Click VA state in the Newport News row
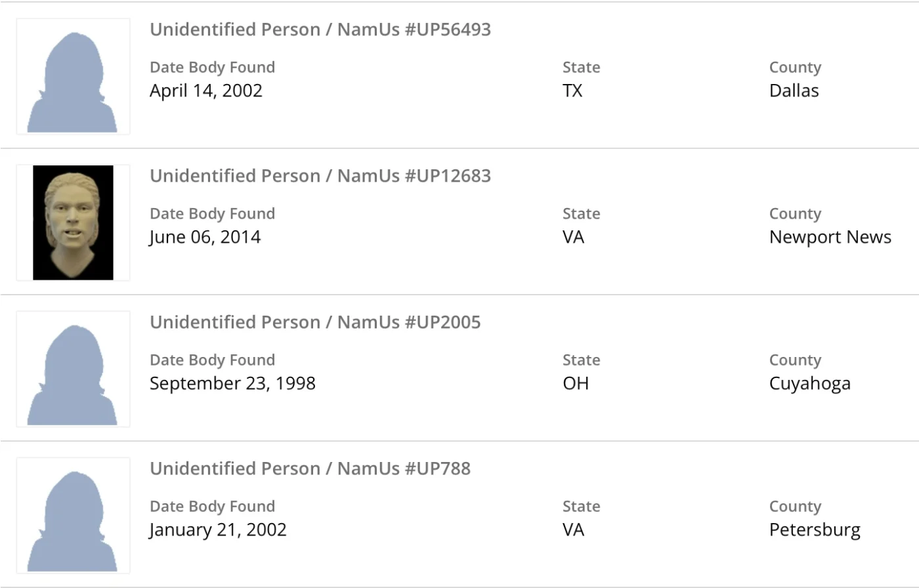This screenshot has height=588, width=919. [x=573, y=237]
